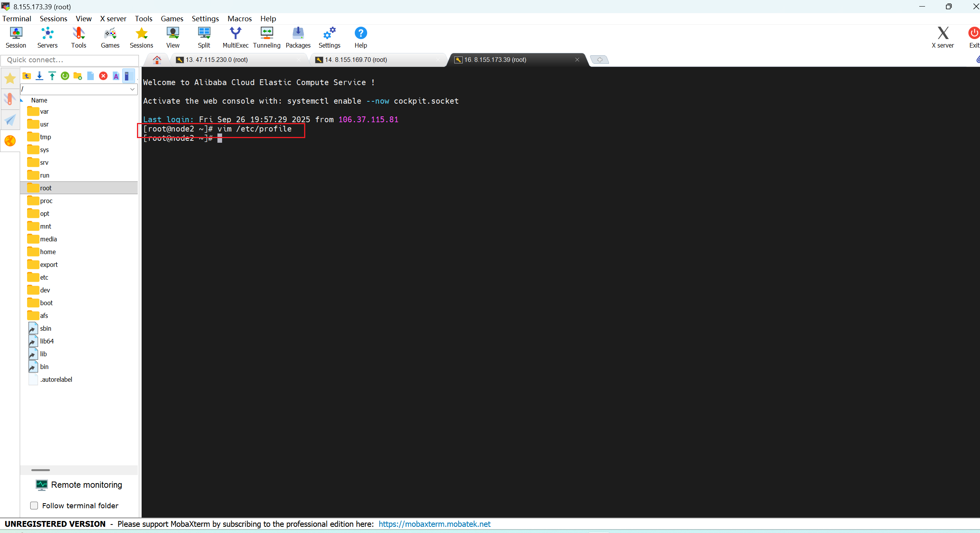Open the Packages manager
This screenshot has width=980, height=533.
tap(298, 37)
